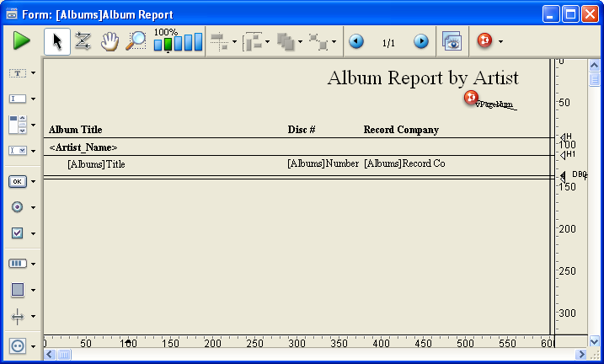The image size is (604, 364).
Task: Select the [Albums]Record Co field
Action: pyautogui.click(x=404, y=163)
